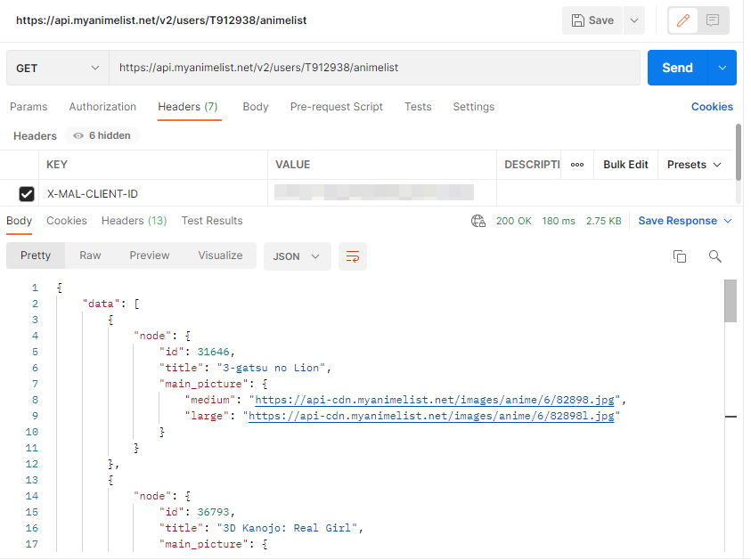This screenshot has width=751, height=560.
Task: Show the 6 hidden headers
Action: [x=102, y=136]
